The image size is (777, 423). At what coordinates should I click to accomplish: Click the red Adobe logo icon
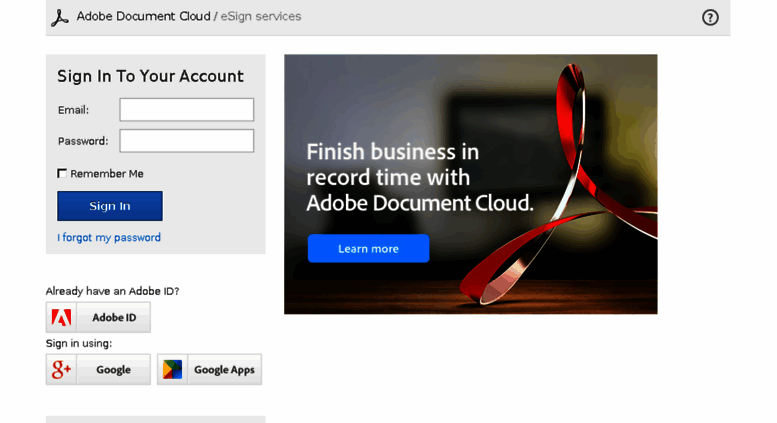(x=61, y=317)
